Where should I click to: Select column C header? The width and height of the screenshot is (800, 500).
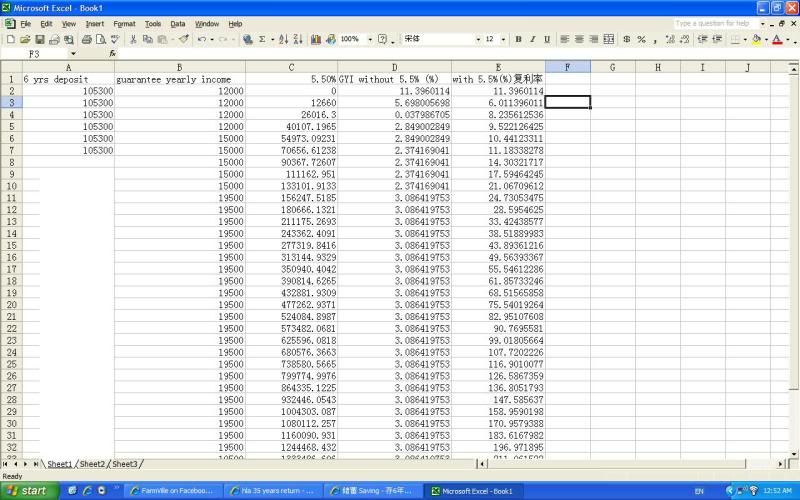[x=291, y=67]
